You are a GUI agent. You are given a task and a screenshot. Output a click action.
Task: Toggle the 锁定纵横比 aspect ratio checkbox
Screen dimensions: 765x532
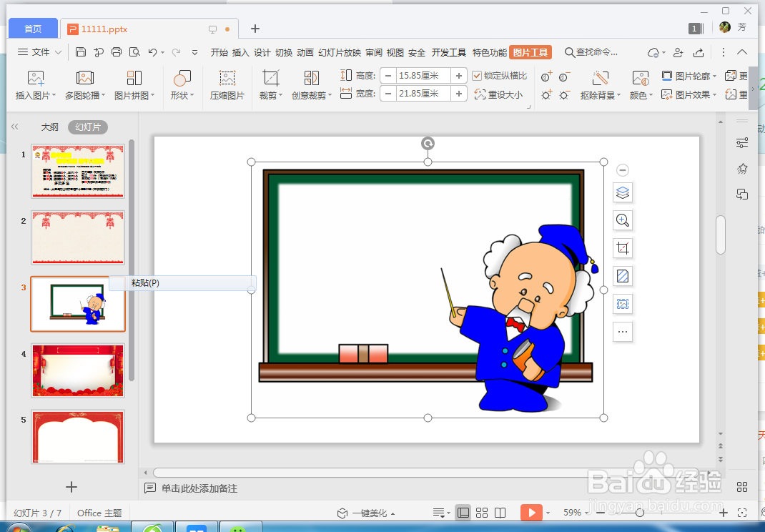pos(478,75)
